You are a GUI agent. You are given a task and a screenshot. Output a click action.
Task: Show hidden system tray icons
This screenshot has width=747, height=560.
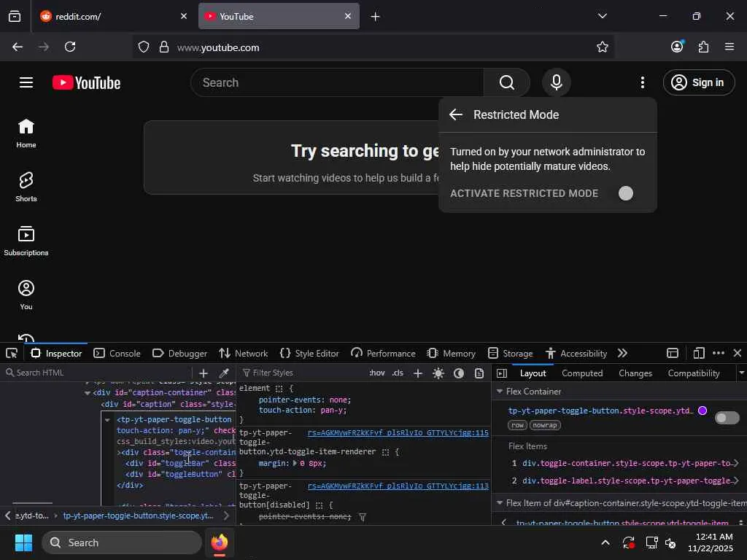(605, 542)
